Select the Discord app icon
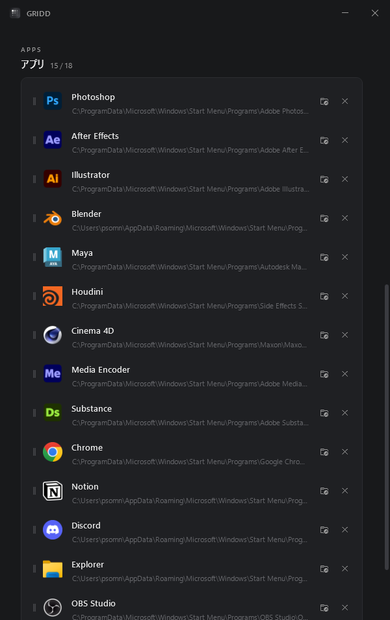Viewport: 390px width, 620px height. [53, 529]
